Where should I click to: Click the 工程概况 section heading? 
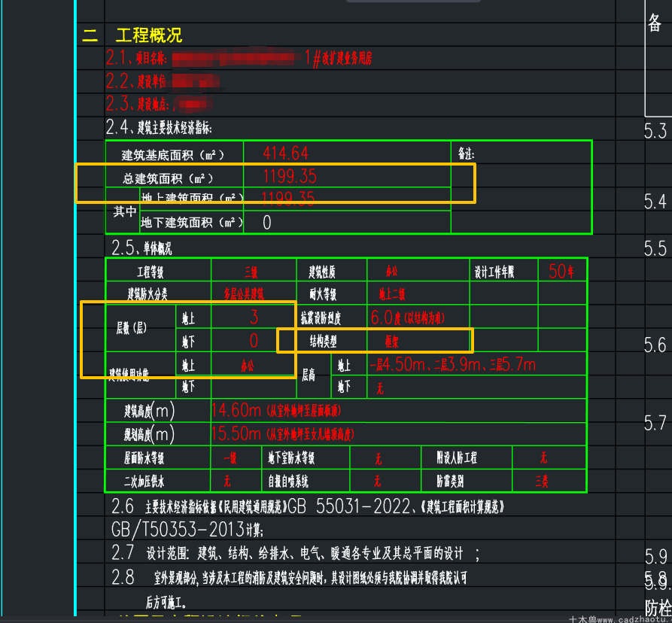click(149, 35)
